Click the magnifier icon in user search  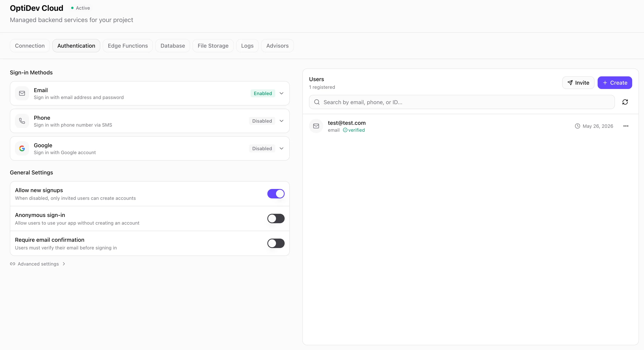(x=317, y=102)
